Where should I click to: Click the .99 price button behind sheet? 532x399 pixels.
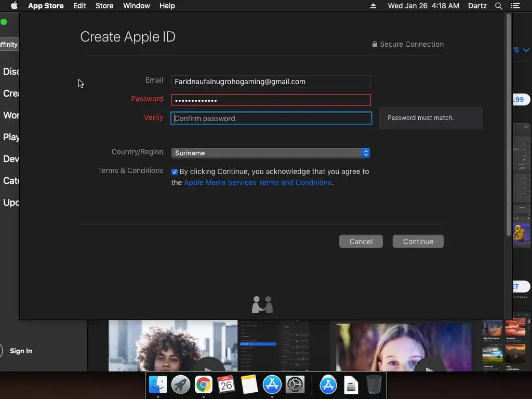click(521, 99)
